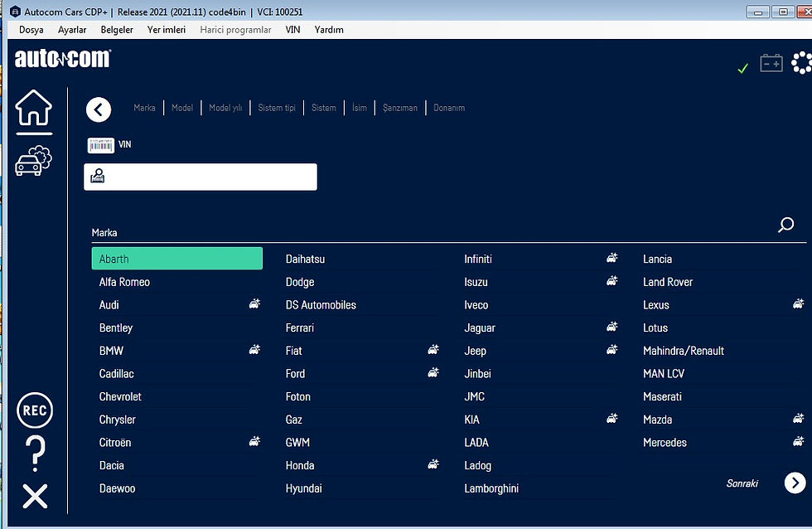Open the Harici programlar menu
Screen dimensions: 812x529
pyautogui.click(x=235, y=30)
